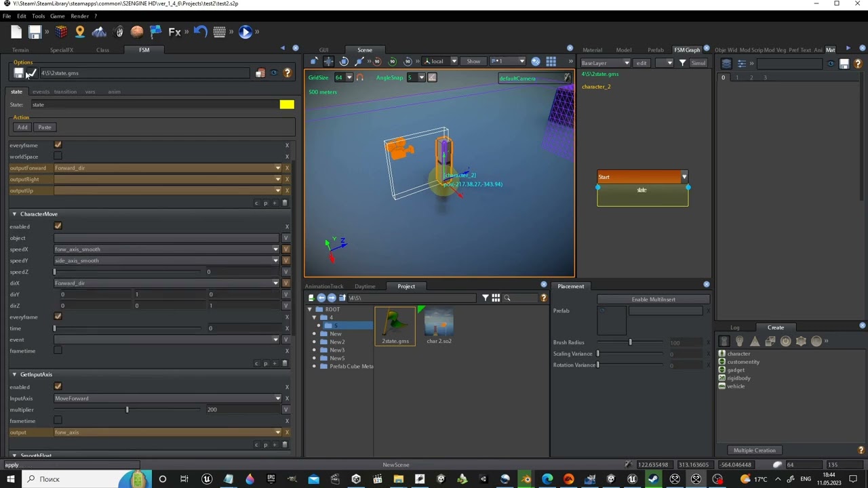
Task: Open the File menu
Action: click(x=7, y=16)
